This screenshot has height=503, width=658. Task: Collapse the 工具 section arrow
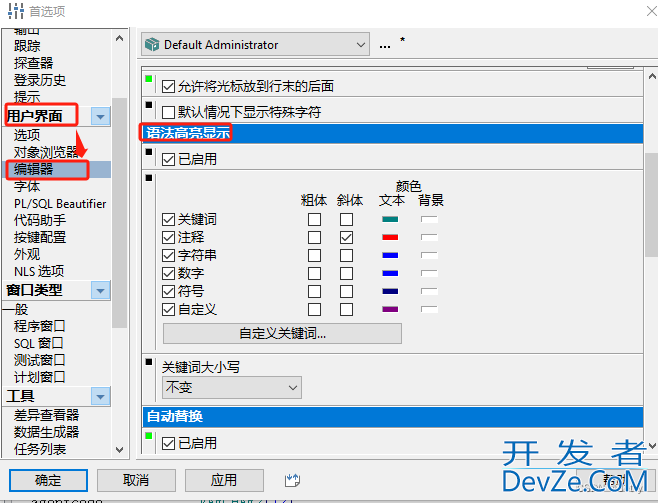pos(100,396)
